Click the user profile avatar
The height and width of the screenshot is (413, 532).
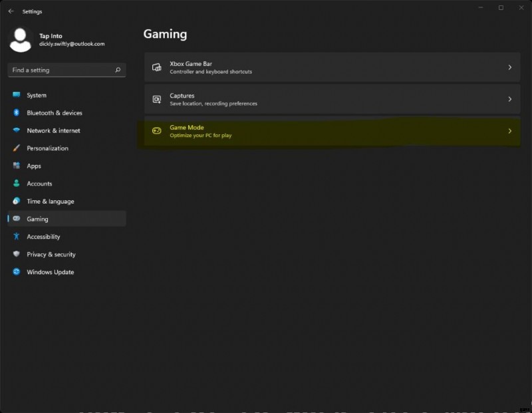click(21, 40)
